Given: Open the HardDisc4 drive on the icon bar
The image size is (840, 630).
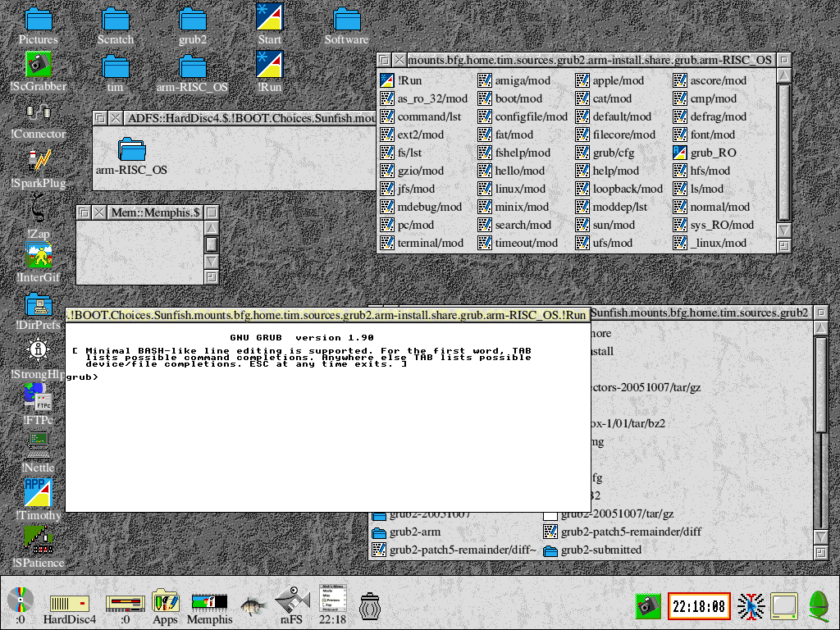Looking at the screenshot, I should [x=70, y=609].
